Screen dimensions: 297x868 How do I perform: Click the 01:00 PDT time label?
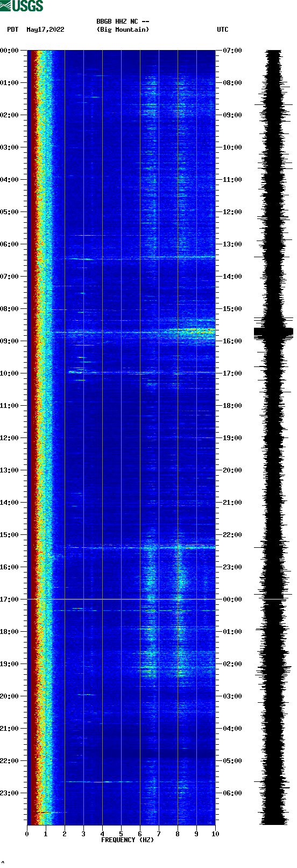tap(10, 83)
